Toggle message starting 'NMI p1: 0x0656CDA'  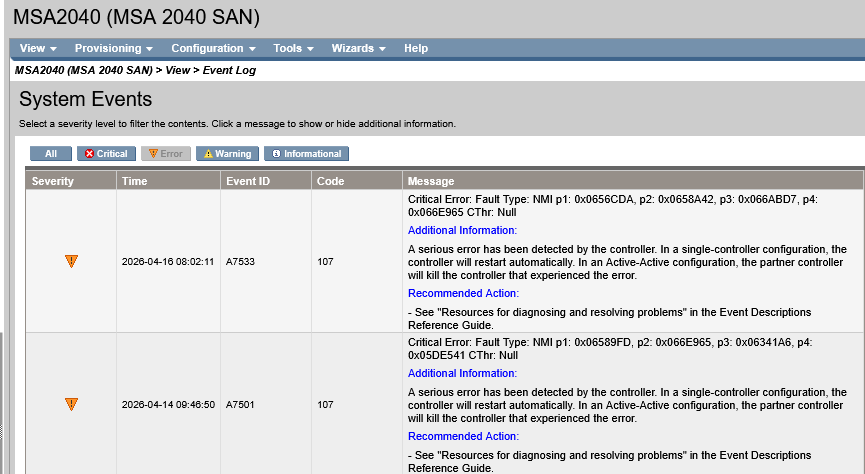click(613, 206)
